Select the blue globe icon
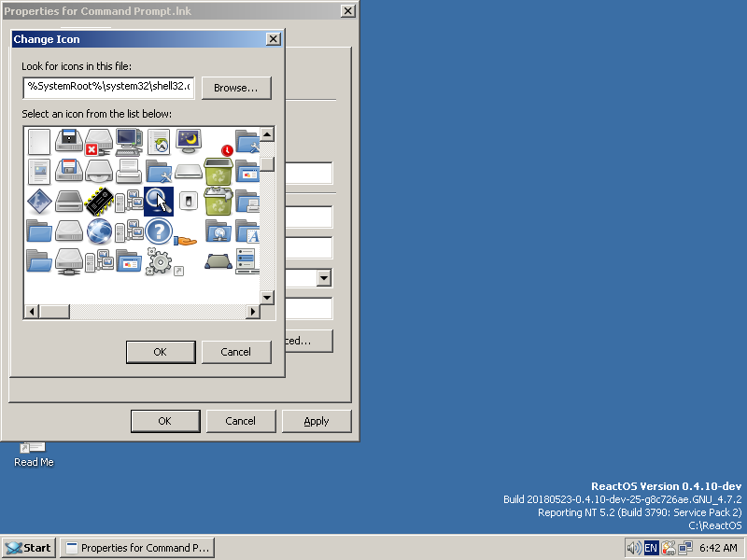The image size is (747, 560). (x=98, y=231)
